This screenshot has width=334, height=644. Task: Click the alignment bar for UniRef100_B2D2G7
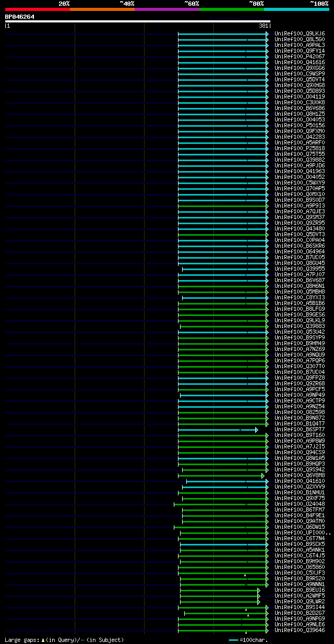(x=226, y=613)
